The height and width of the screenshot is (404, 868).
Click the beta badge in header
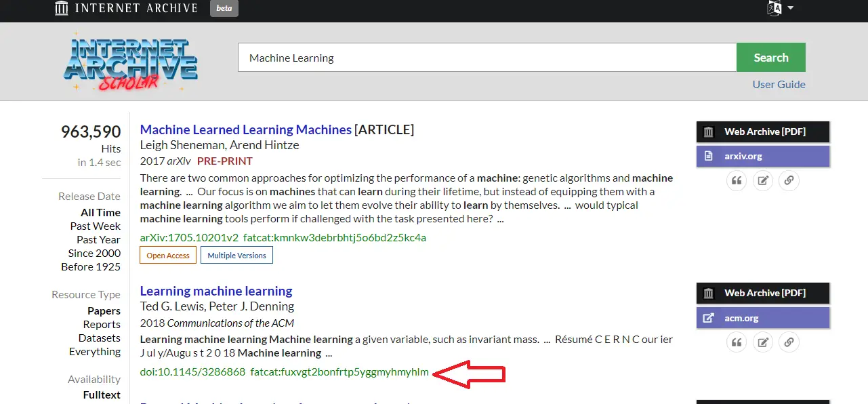coord(224,8)
